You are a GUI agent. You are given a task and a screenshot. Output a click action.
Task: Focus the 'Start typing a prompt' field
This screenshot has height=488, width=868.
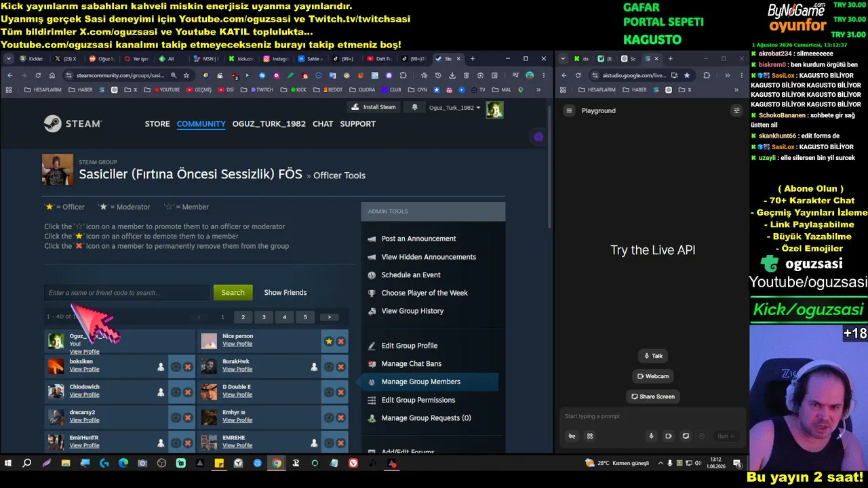click(x=651, y=416)
